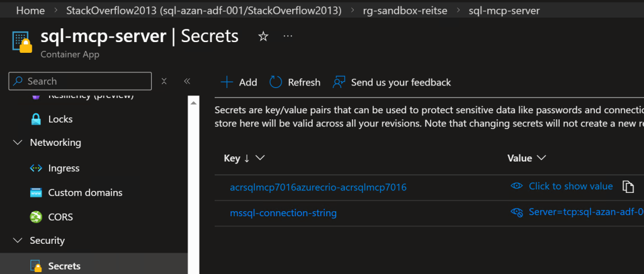Collapse the sidebar with double chevron

click(x=187, y=81)
